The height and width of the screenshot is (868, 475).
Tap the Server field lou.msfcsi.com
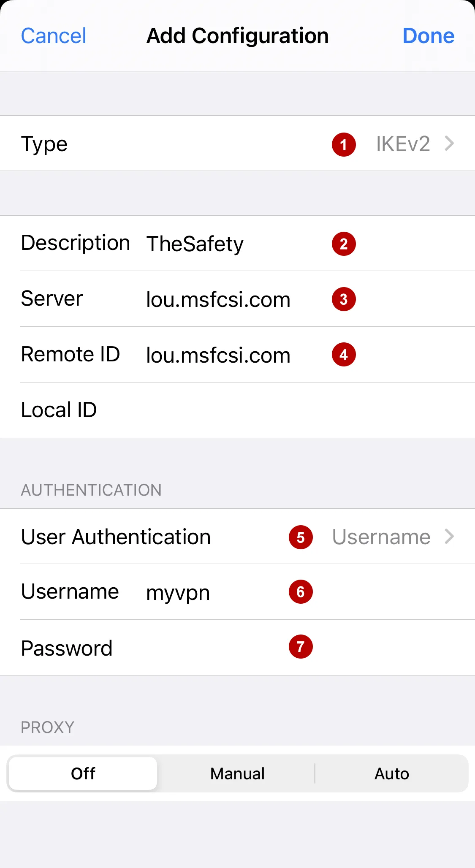[237, 299]
